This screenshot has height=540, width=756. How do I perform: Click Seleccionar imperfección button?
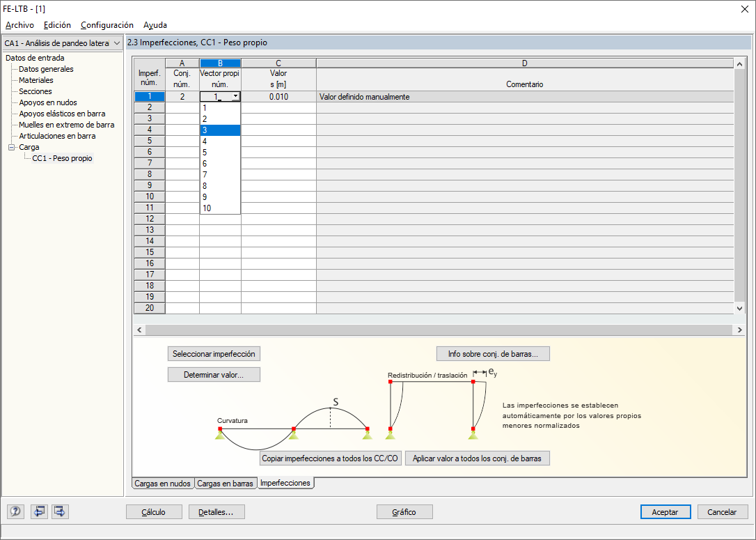click(x=214, y=354)
